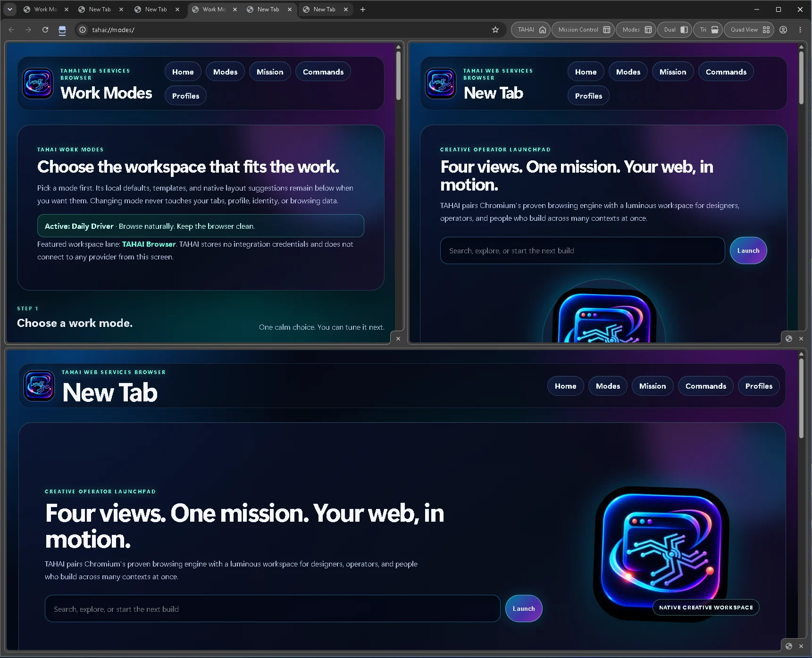Click Mission in the top-right New Tab pane
This screenshot has width=812, height=658.
tap(673, 72)
